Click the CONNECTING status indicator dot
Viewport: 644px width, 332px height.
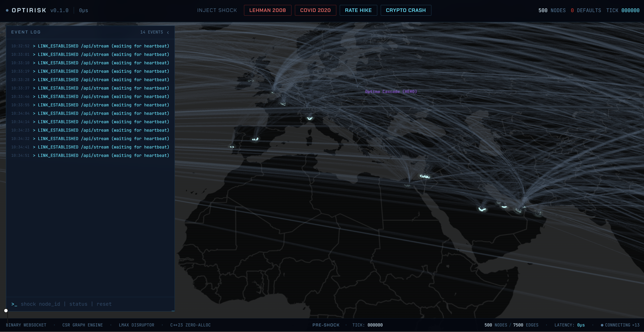(x=602, y=325)
